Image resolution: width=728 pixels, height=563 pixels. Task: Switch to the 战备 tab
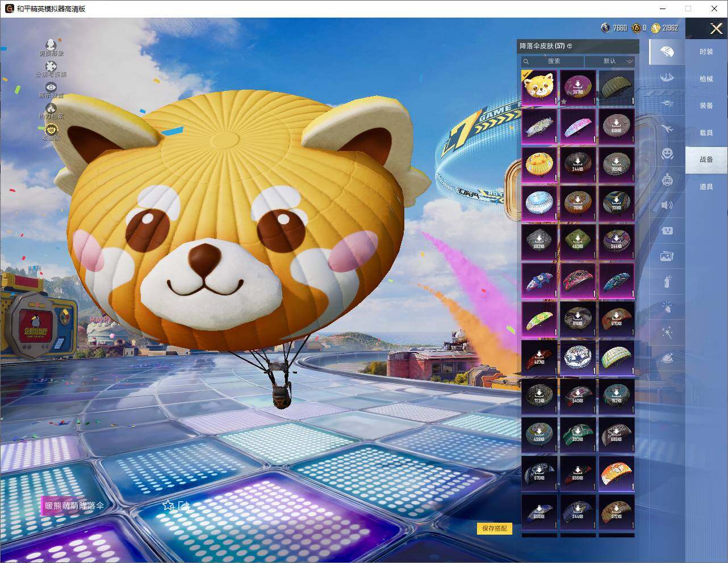706,159
